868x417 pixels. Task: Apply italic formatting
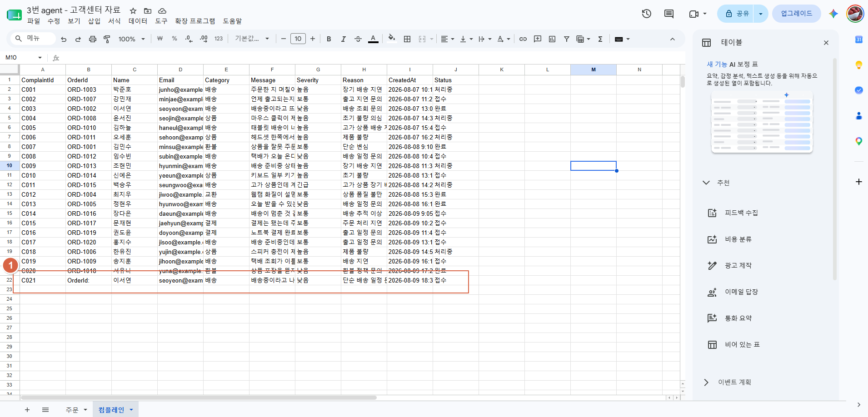[x=344, y=39]
